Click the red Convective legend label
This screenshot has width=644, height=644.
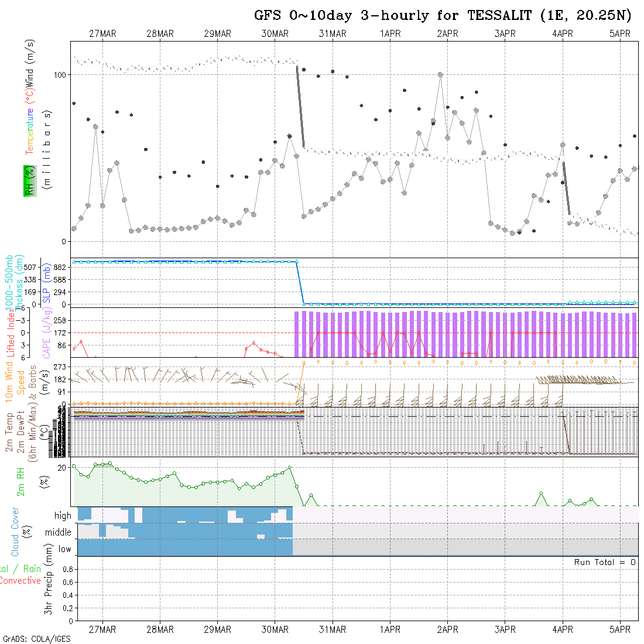pyautogui.click(x=20, y=581)
